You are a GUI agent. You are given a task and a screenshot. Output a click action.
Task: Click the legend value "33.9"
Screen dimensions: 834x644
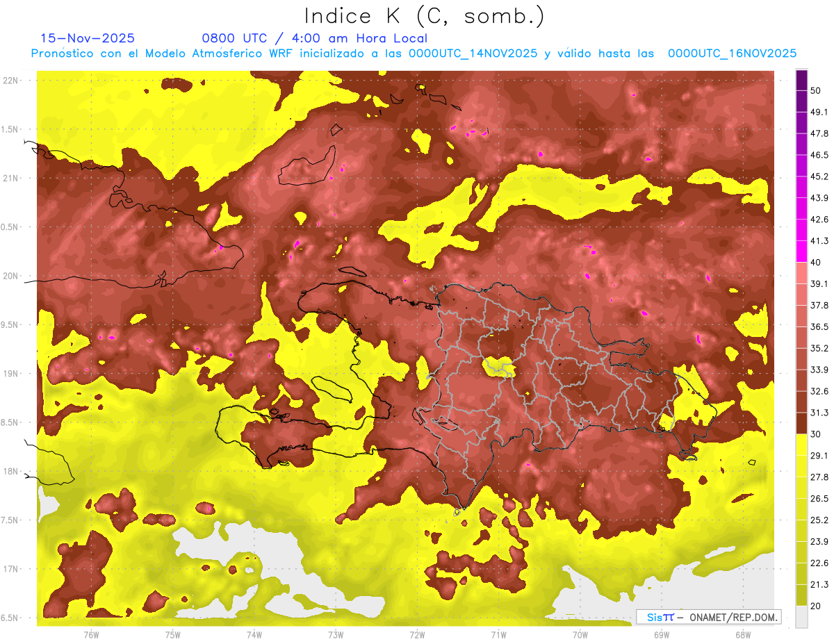pyautogui.click(x=819, y=370)
